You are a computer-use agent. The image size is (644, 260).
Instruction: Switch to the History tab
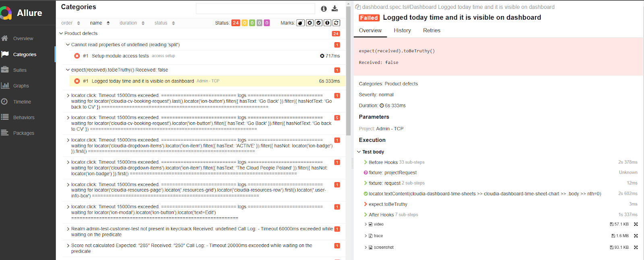[x=402, y=31]
